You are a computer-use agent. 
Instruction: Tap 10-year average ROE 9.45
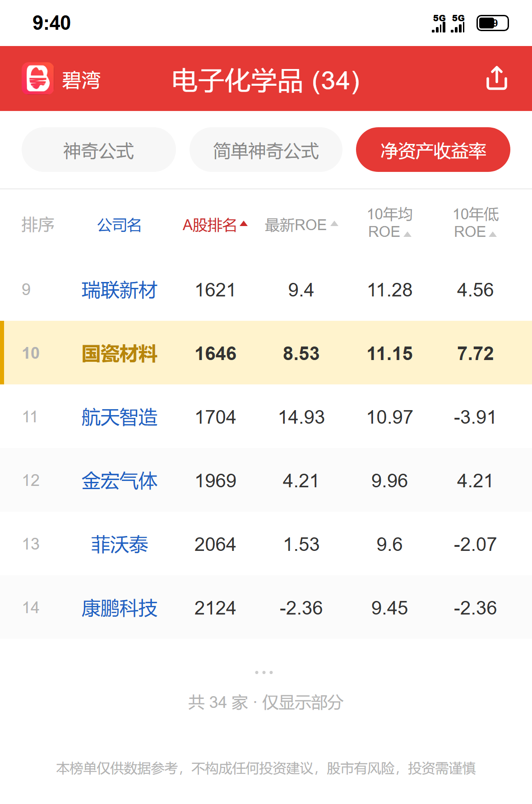[390, 608]
